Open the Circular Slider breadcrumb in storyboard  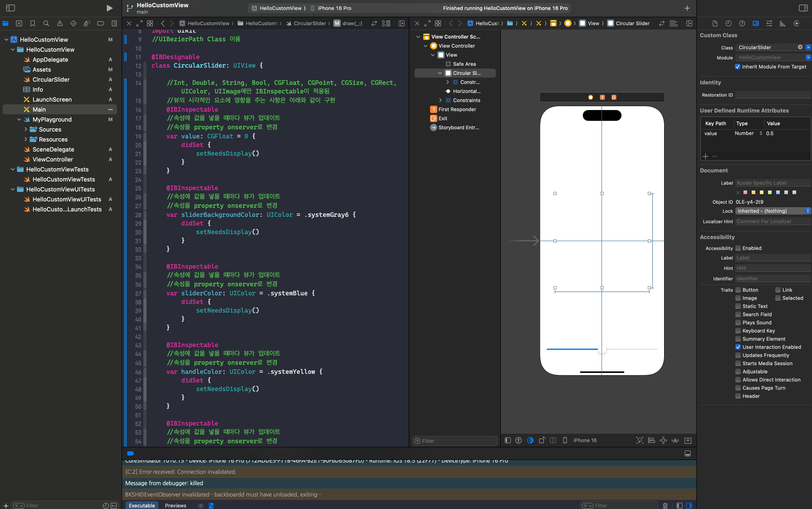coord(629,24)
